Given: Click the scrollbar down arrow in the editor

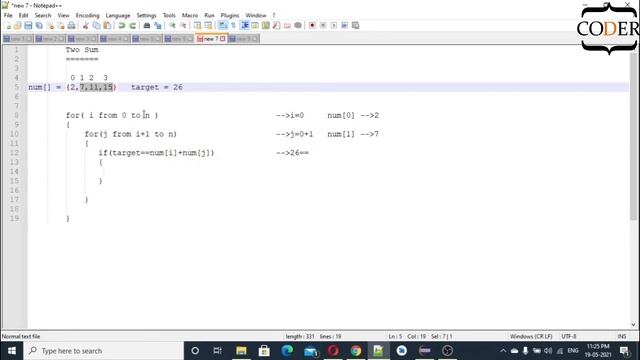Looking at the screenshot, I should [633, 325].
